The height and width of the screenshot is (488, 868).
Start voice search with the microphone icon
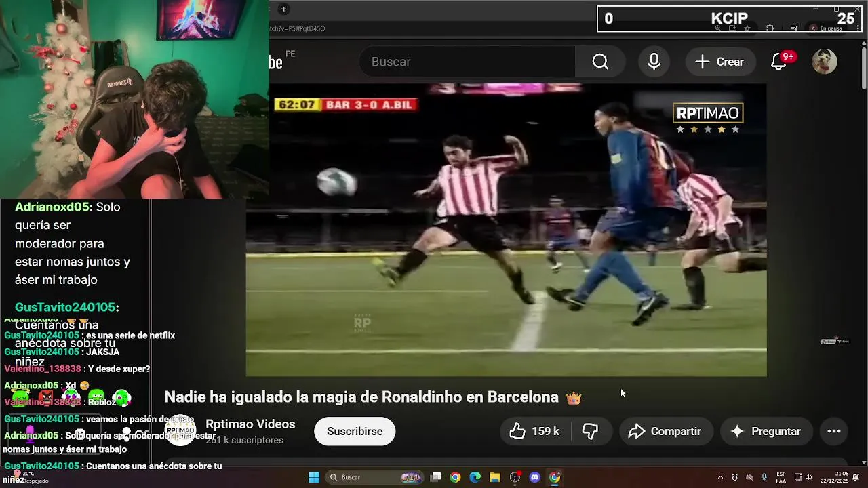coord(654,62)
